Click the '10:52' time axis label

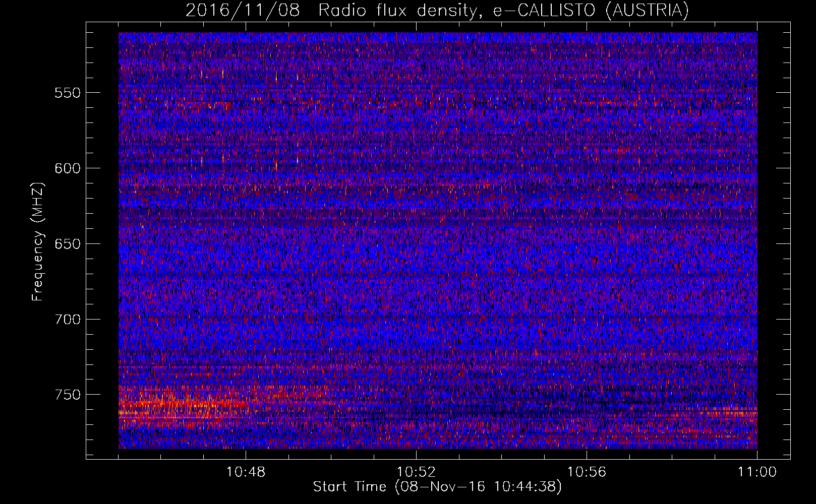pos(417,472)
